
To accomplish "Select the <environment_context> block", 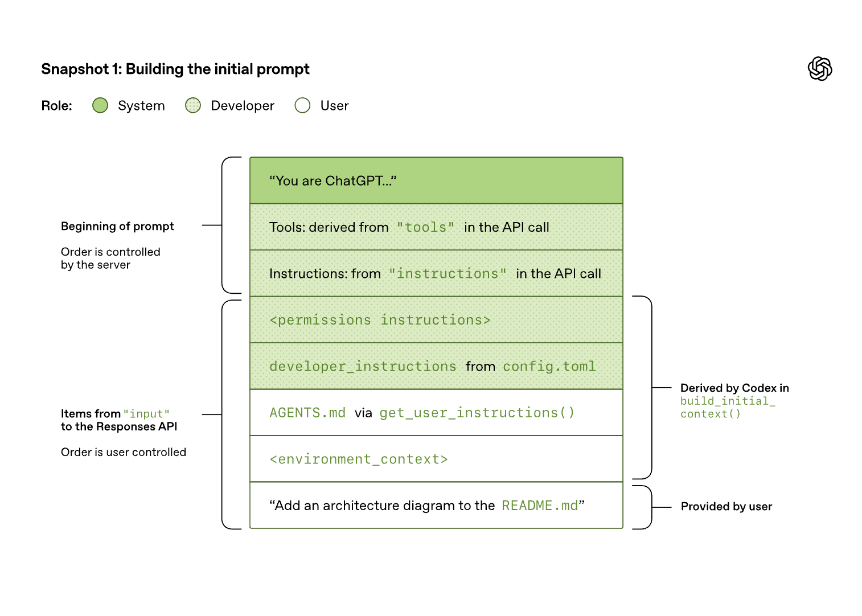I will click(x=436, y=459).
